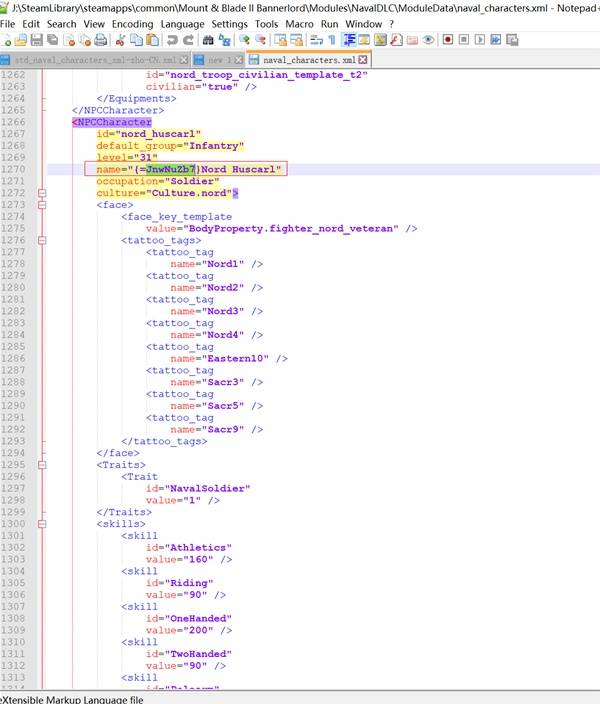Toggle the indent guide toolbar button
The height and width of the screenshot is (704, 600).
click(x=350, y=40)
